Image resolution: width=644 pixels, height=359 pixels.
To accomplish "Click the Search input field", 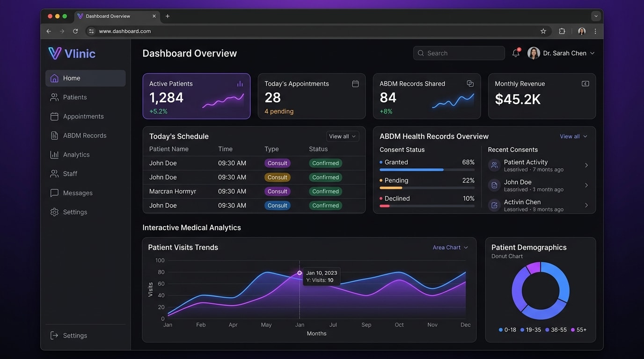I will point(459,53).
